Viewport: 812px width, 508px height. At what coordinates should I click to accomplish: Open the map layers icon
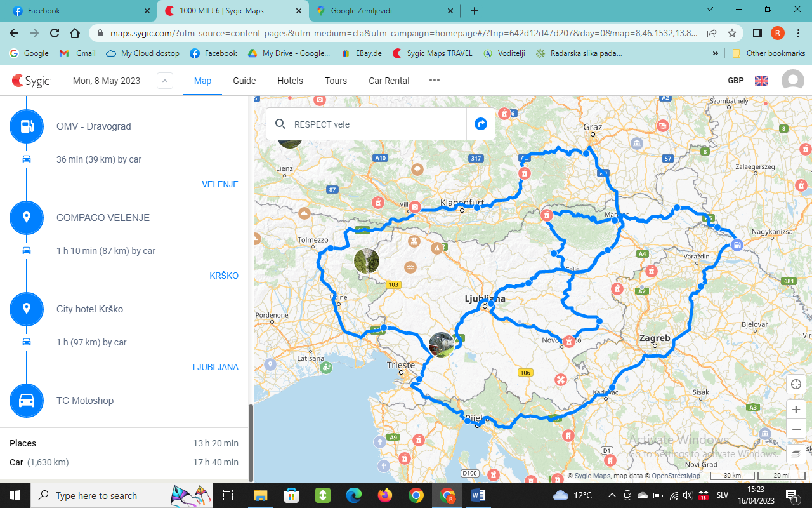pos(796,453)
